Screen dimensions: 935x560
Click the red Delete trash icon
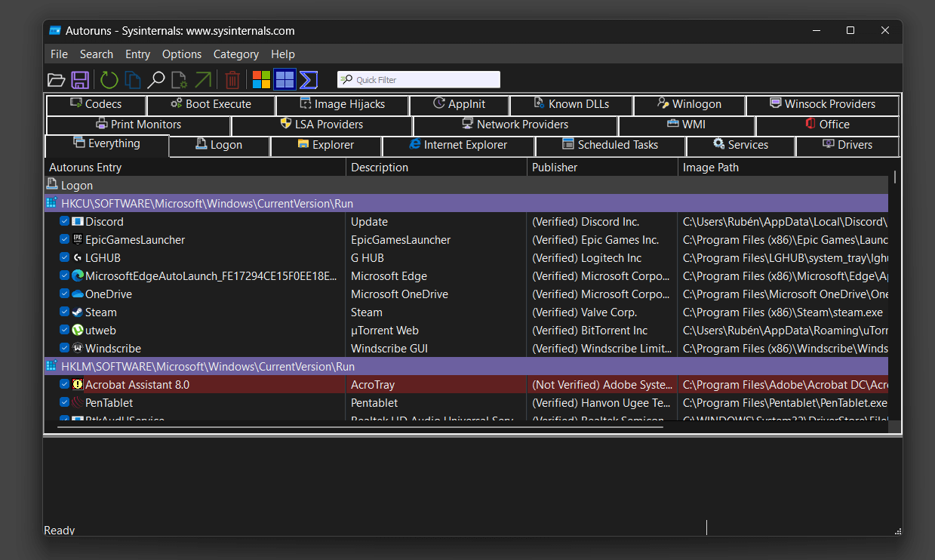pos(232,80)
